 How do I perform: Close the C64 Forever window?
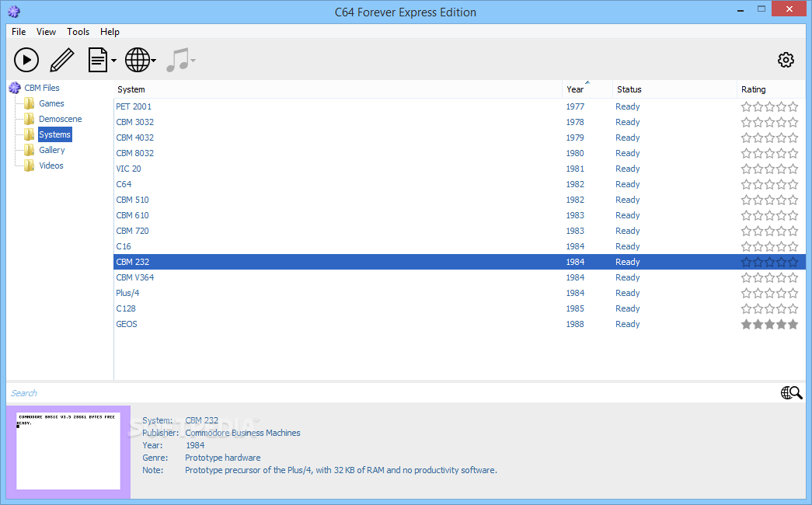[x=789, y=9]
